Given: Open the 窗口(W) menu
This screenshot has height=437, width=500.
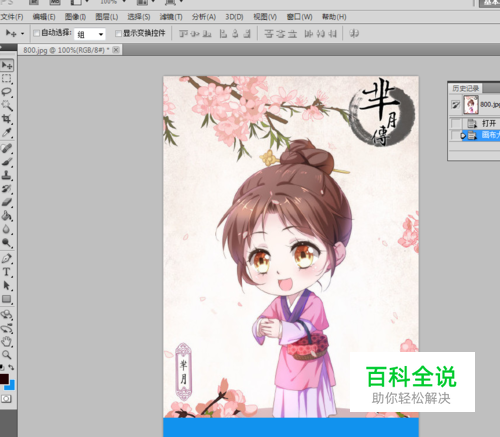Looking at the screenshot, I should [300, 17].
